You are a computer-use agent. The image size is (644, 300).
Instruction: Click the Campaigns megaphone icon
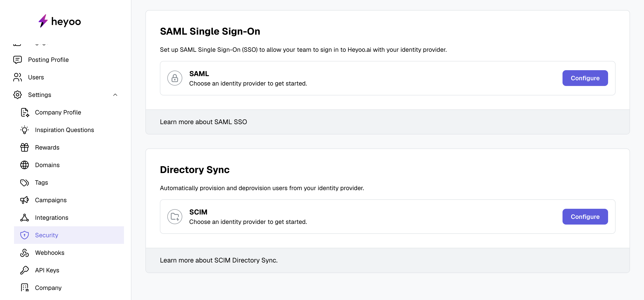(x=25, y=200)
